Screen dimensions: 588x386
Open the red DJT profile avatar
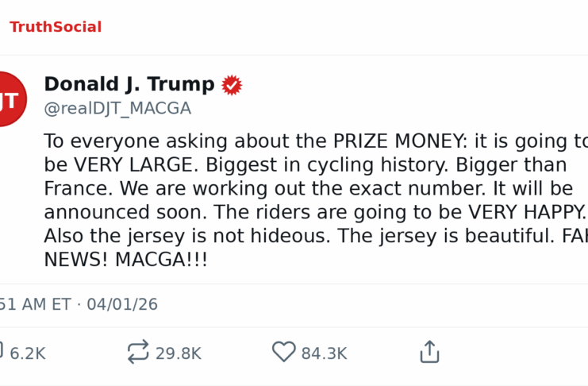(10, 99)
